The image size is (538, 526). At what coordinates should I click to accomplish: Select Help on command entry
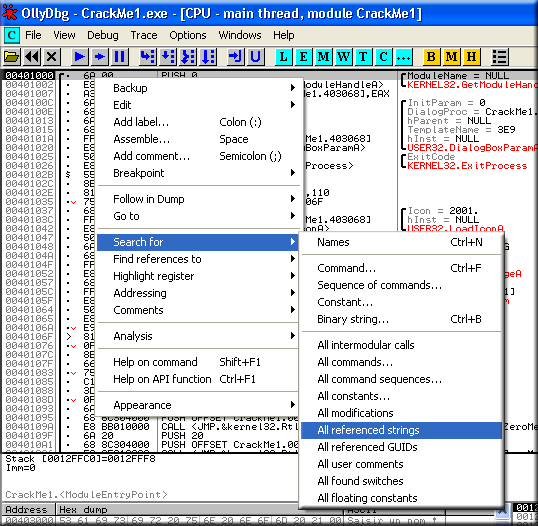[198, 362]
